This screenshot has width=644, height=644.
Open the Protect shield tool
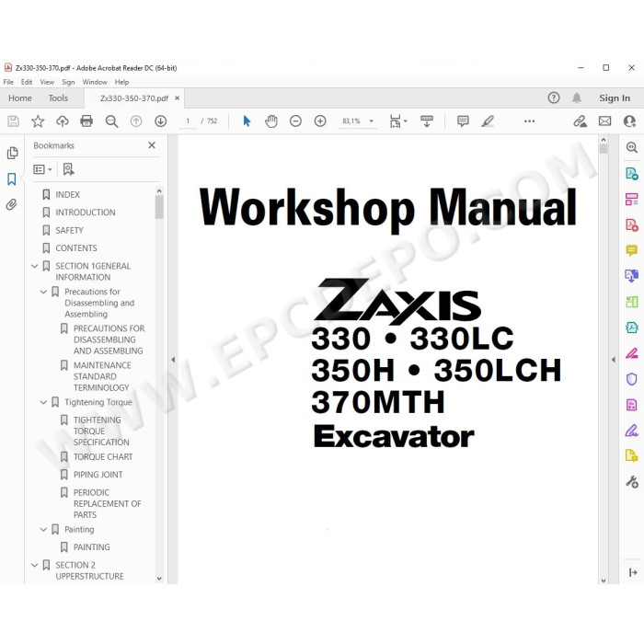pos(631,379)
